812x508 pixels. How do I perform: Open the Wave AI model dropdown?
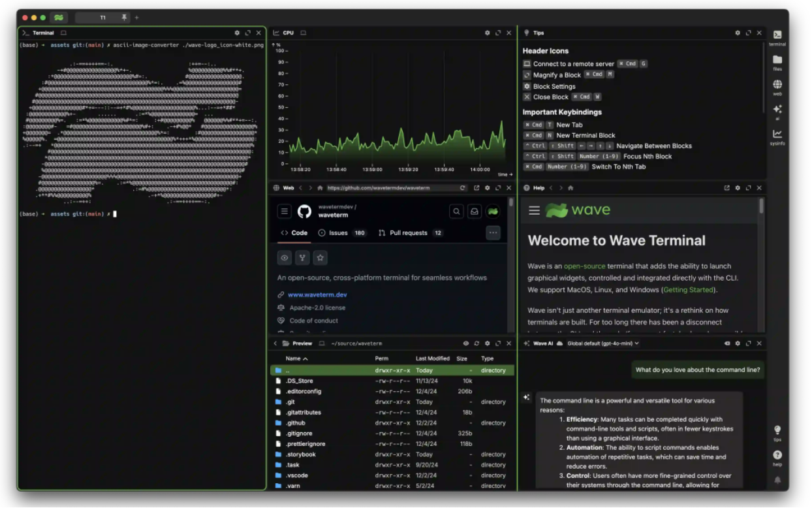[603, 343]
